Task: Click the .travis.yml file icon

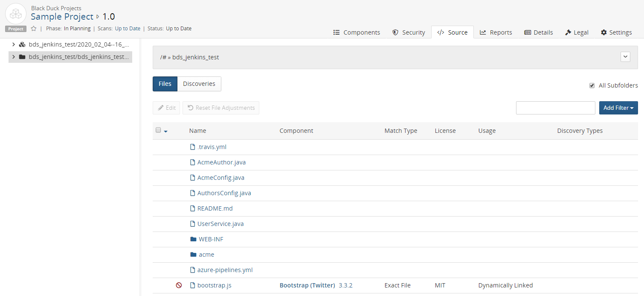Action: tap(192, 147)
